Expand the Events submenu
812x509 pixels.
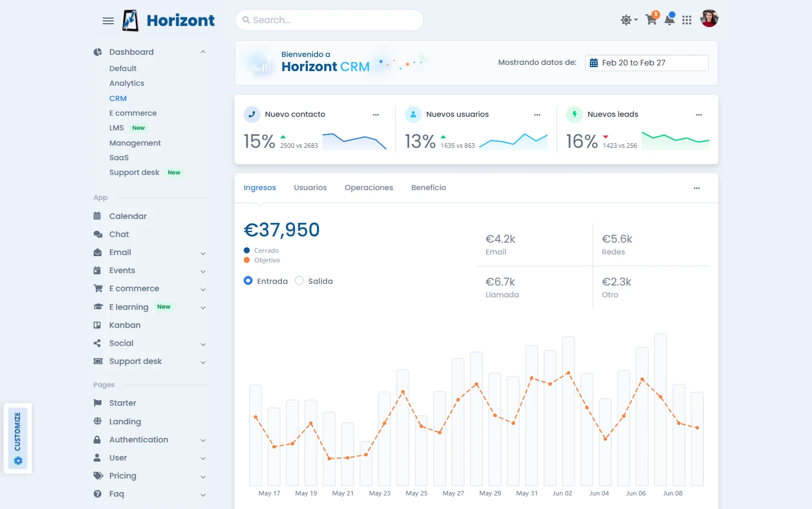click(x=150, y=270)
